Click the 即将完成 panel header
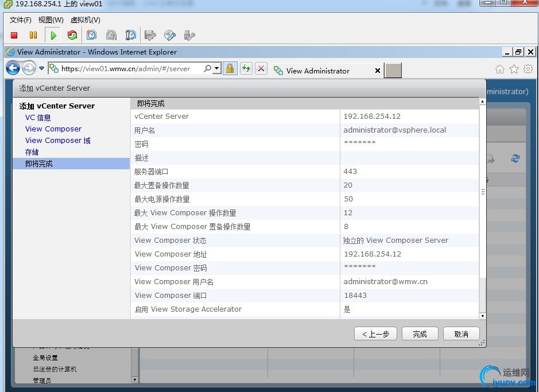The image size is (539, 392). tap(305, 103)
